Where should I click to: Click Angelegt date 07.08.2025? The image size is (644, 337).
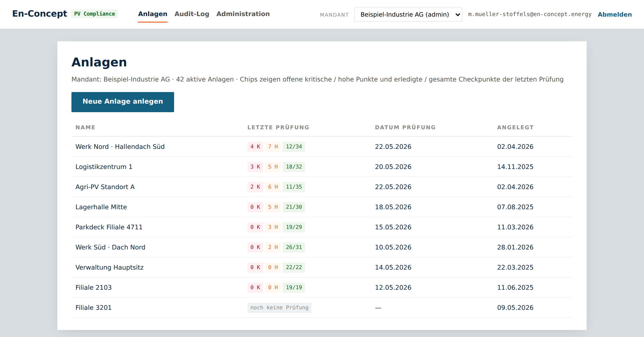[x=515, y=207]
